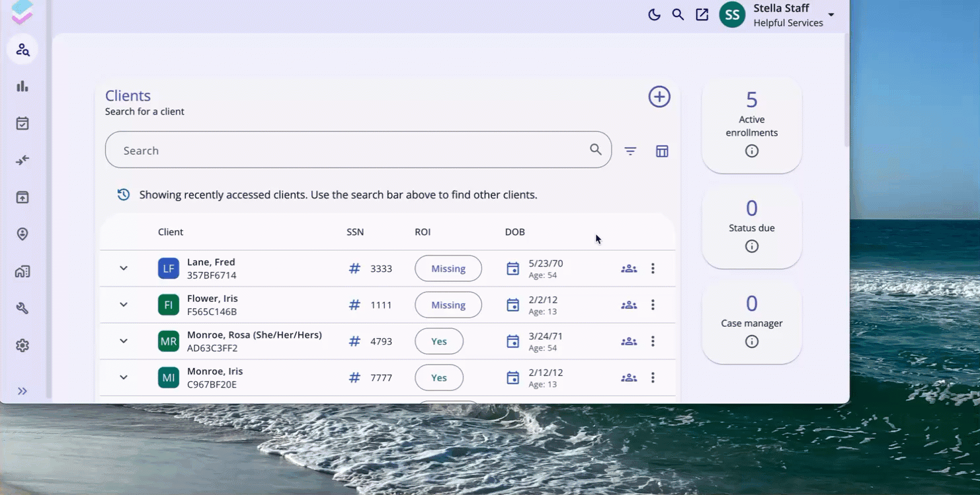This screenshot has height=495, width=980.
Task: Open the upload box sidebar icon
Action: 22,197
